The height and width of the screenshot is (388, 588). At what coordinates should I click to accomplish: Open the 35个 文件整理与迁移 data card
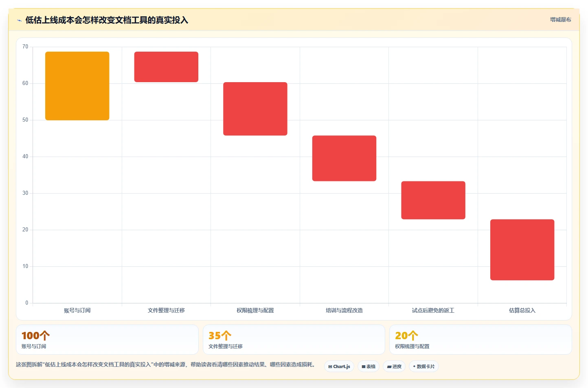click(294, 340)
